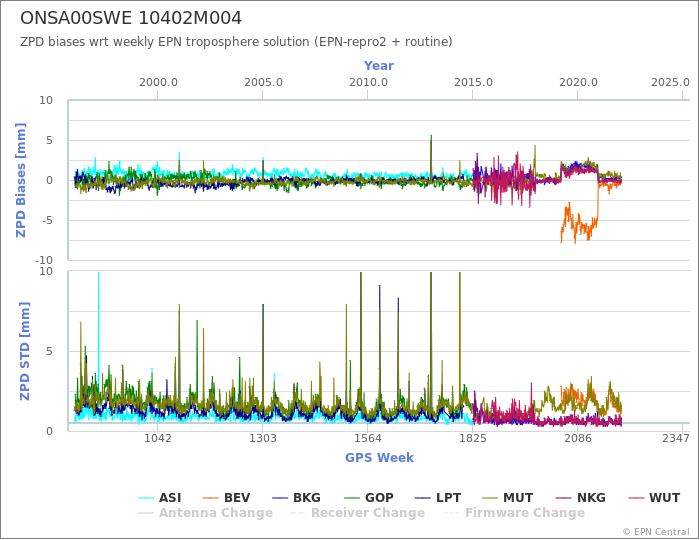Hide the GOP series via legend
This screenshot has width=700, height=540.
point(369,498)
